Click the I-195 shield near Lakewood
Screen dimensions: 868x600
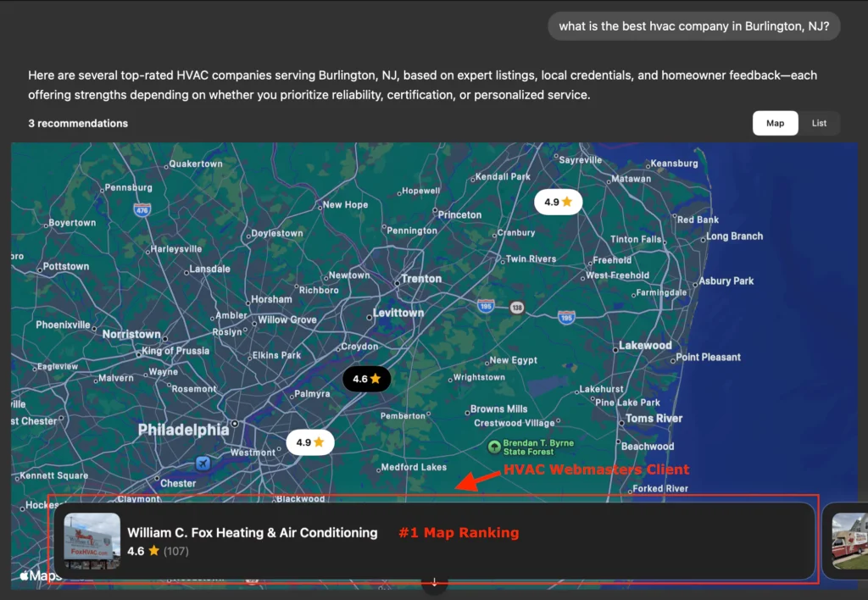566,318
